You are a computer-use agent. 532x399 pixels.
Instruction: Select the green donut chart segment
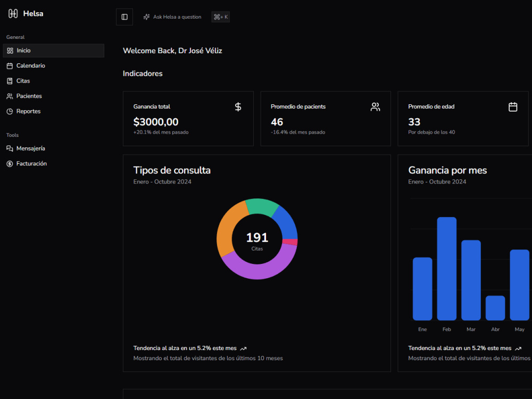(261, 206)
